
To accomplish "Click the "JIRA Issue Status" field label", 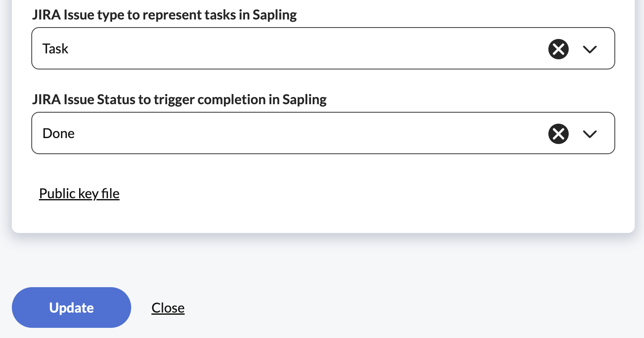I will click(179, 100).
